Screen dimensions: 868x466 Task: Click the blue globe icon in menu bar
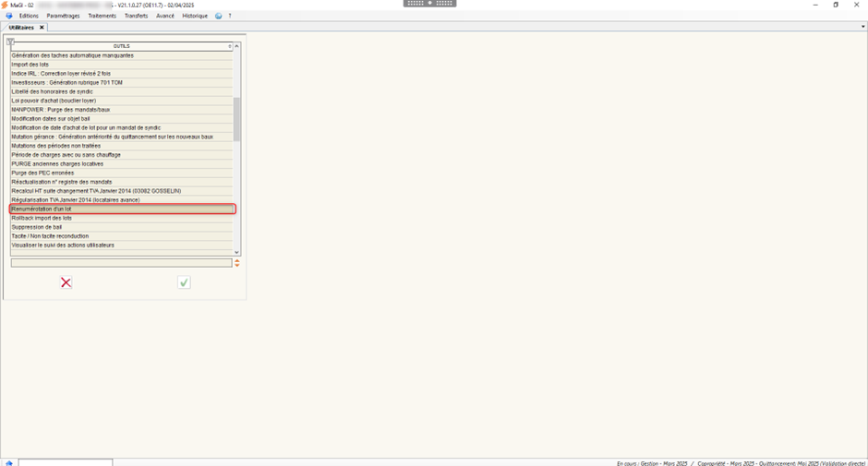click(x=218, y=16)
